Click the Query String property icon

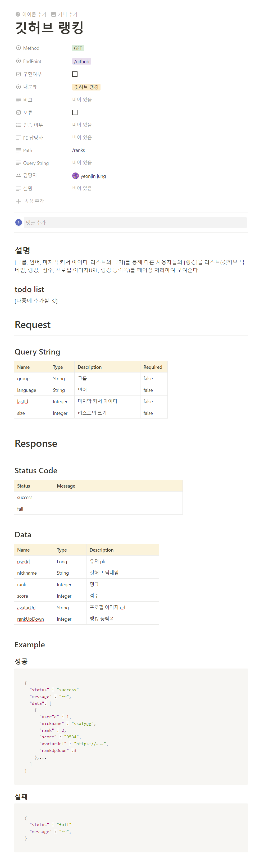(19, 163)
